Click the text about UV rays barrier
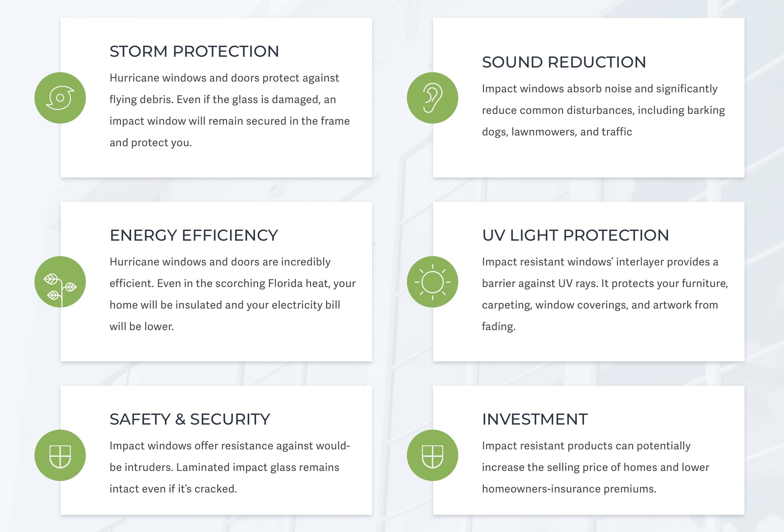 (605, 294)
